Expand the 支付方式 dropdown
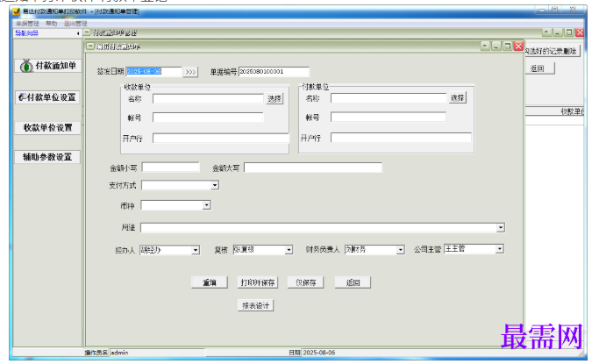Screen dimensions: 599x364 coord(215,185)
